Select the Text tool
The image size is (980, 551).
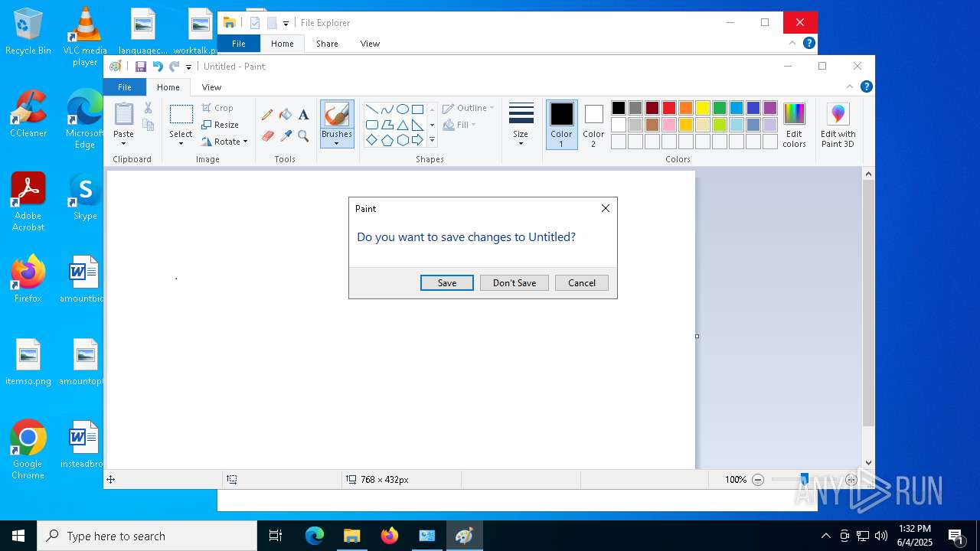point(303,115)
